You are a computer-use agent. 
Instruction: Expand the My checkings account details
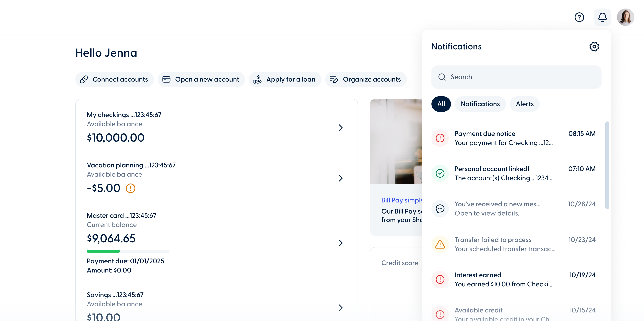(x=341, y=128)
